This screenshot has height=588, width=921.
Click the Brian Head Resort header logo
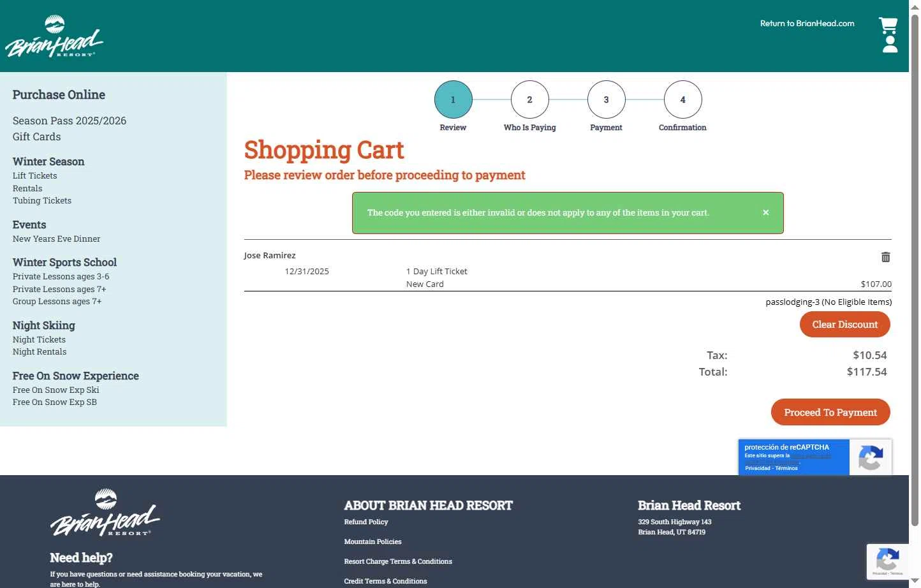(x=54, y=36)
